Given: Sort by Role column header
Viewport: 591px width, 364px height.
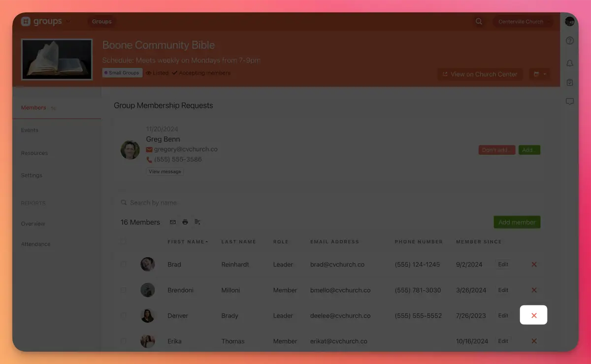Looking at the screenshot, I should [x=281, y=242].
